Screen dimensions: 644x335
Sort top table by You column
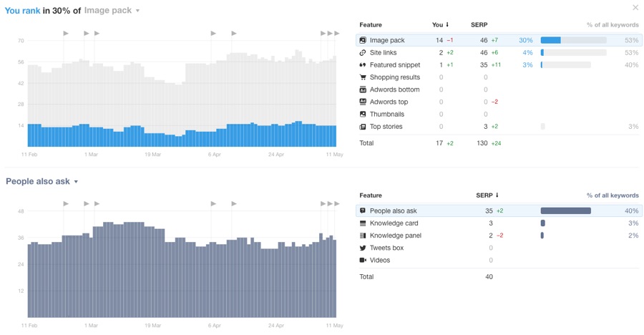[x=440, y=25]
